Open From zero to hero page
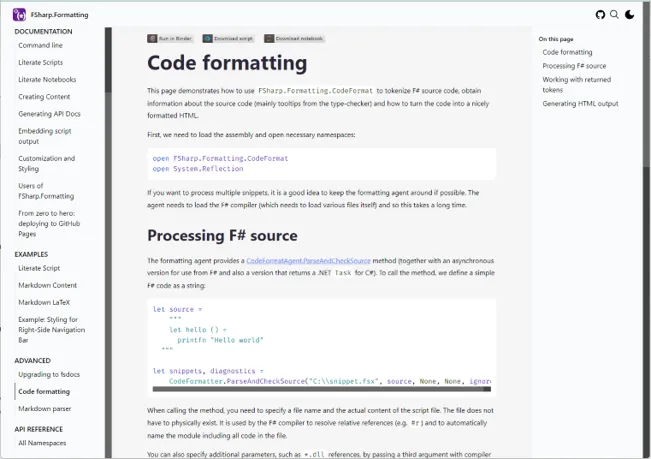651x459 pixels. click(x=49, y=223)
